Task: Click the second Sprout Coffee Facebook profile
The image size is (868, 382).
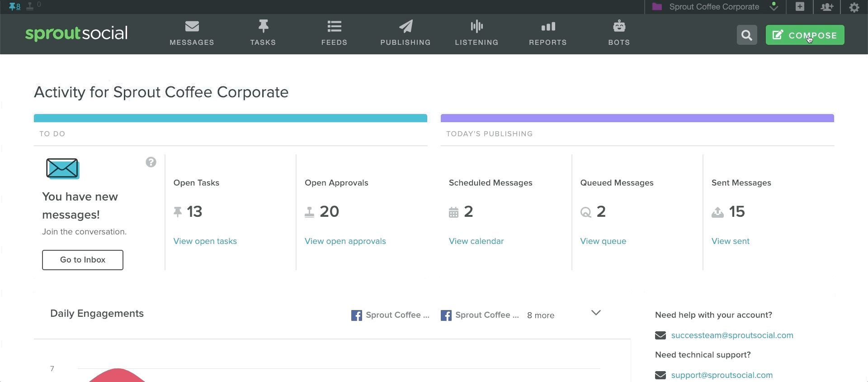Action: coord(480,315)
